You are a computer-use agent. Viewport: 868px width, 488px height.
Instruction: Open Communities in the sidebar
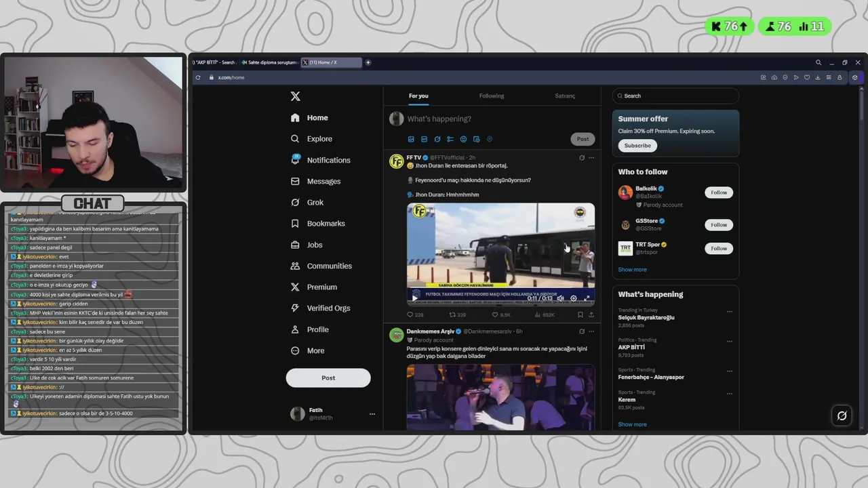coord(321,266)
